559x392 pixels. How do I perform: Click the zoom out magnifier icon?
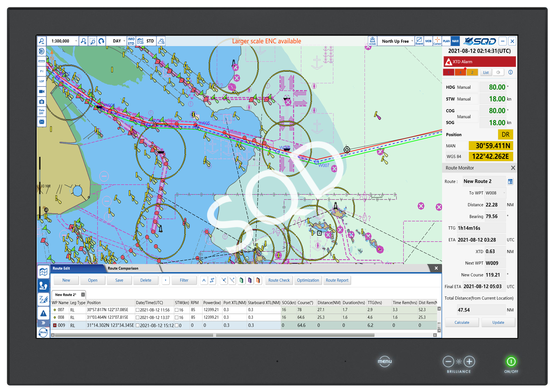pyautogui.click(x=42, y=41)
